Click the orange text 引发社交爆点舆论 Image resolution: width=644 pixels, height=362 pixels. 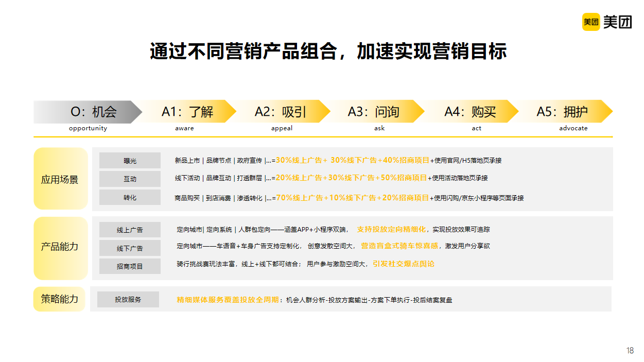click(404, 264)
